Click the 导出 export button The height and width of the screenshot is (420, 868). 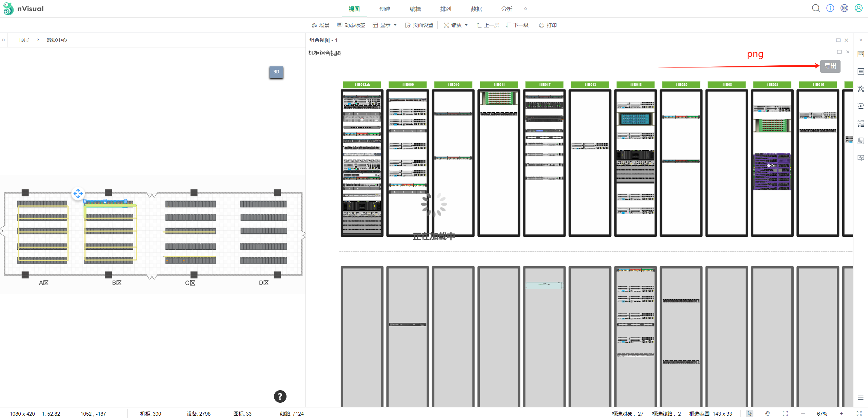click(830, 66)
